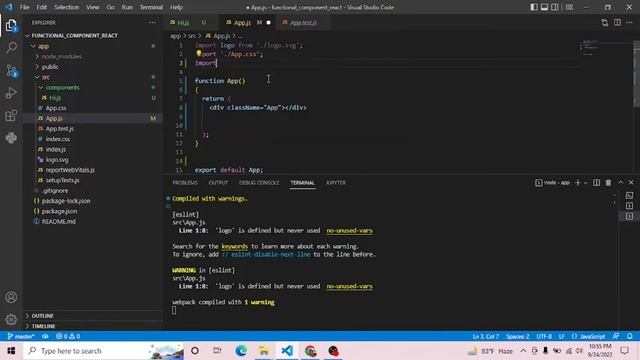Viewport: 640px width, 360px height.
Task: Open the Terminal menu
Action: [x=151, y=7]
